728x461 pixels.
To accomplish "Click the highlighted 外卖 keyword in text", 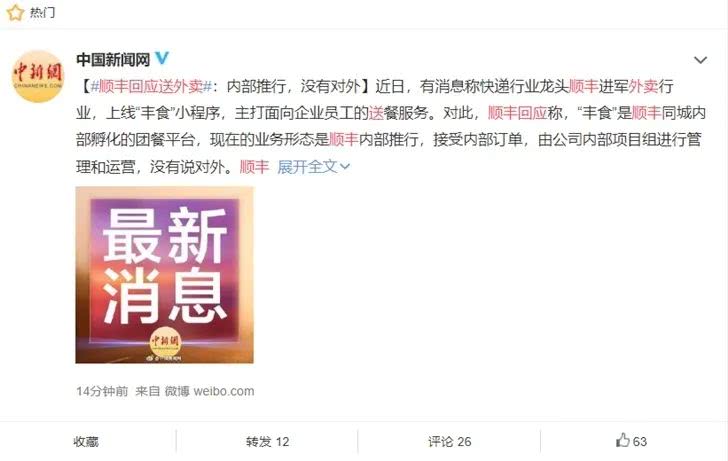I will 643,86.
